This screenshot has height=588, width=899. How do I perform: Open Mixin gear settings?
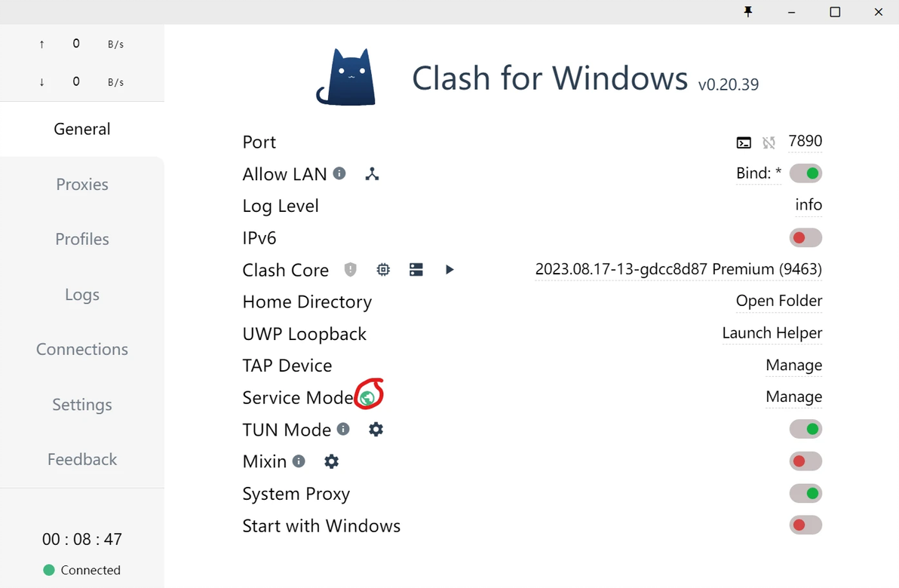(331, 461)
